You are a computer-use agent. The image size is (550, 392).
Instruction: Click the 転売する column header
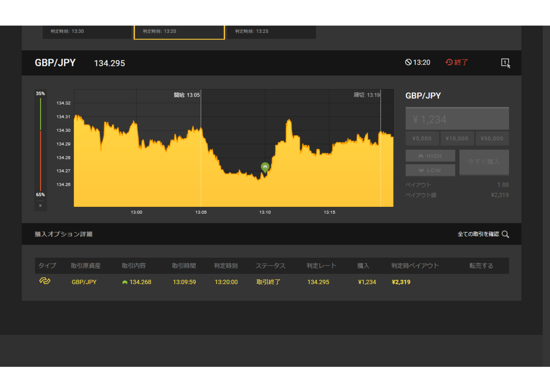pos(481,266)
